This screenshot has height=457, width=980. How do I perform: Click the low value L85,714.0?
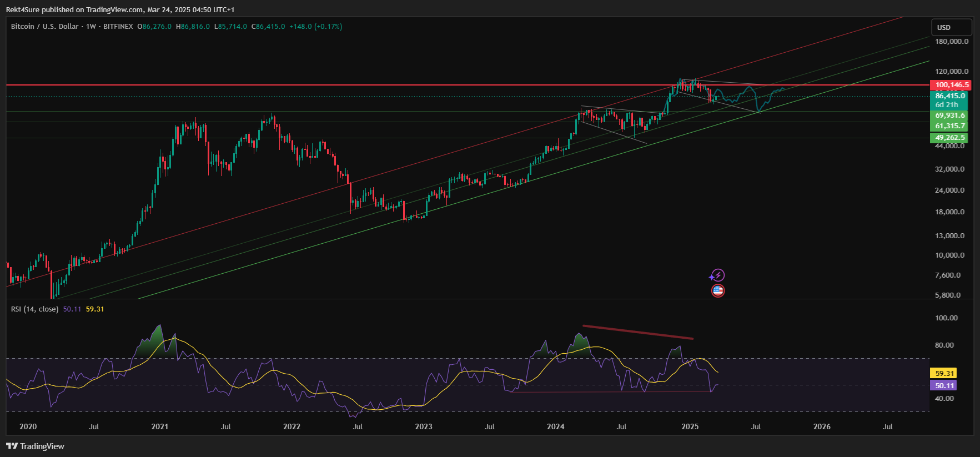230,26
